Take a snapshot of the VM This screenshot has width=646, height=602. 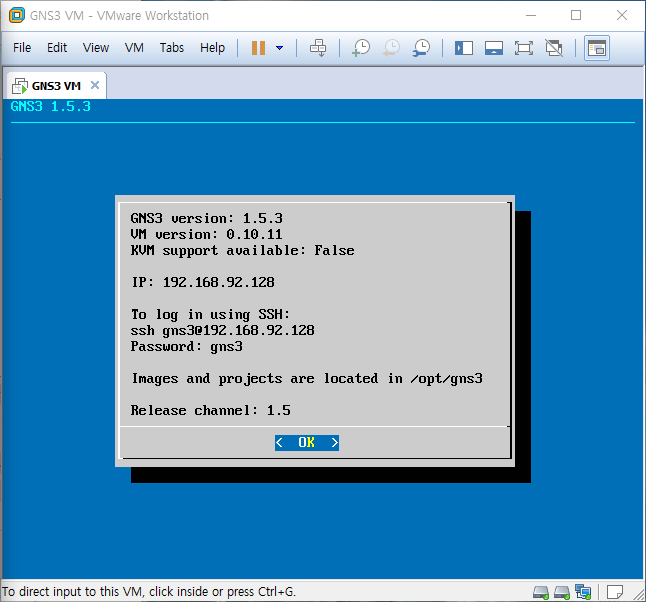pyautogui.click(x=361, y=48)
